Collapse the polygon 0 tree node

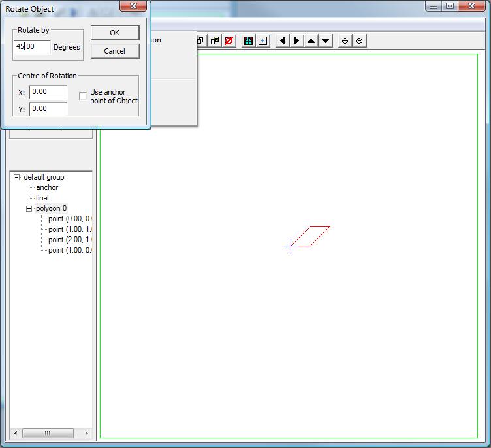click(29, 208)
